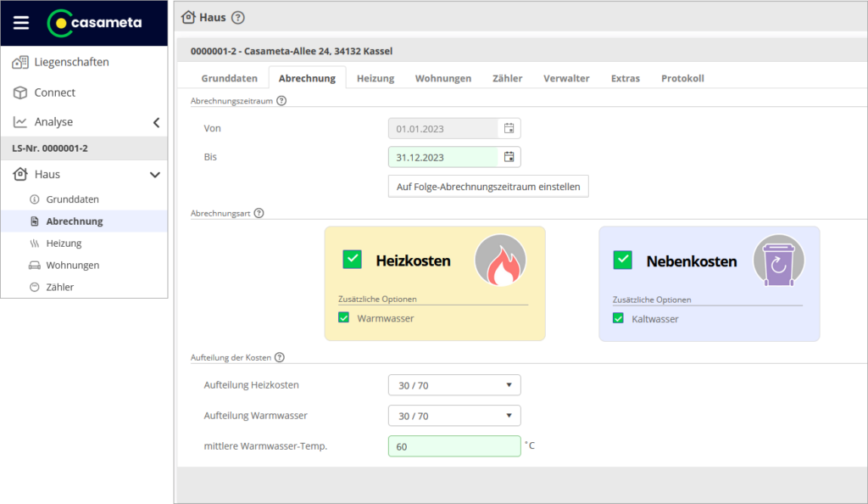Image resolution: width=868 pixels, height=504 pixels.
Task: Open the Aufteilung Warmwasser dropdown
Action: point(453,416)
